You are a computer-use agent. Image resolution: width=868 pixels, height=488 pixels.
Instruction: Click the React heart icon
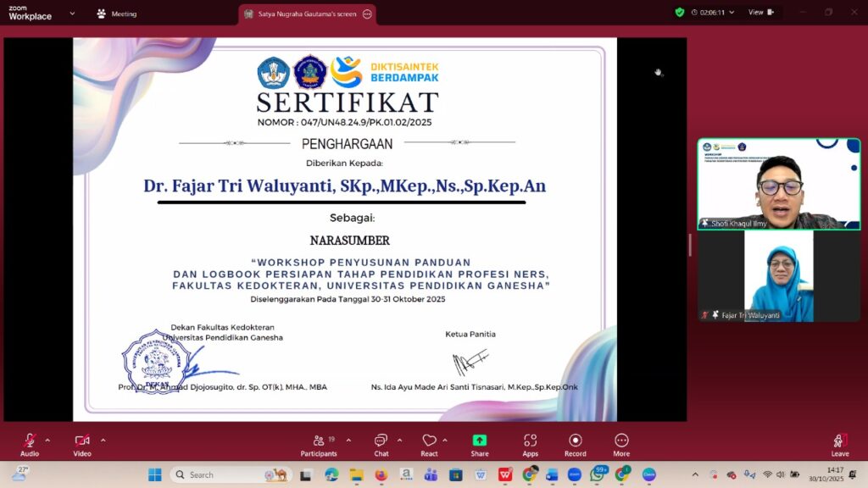(x=429, y=441)
